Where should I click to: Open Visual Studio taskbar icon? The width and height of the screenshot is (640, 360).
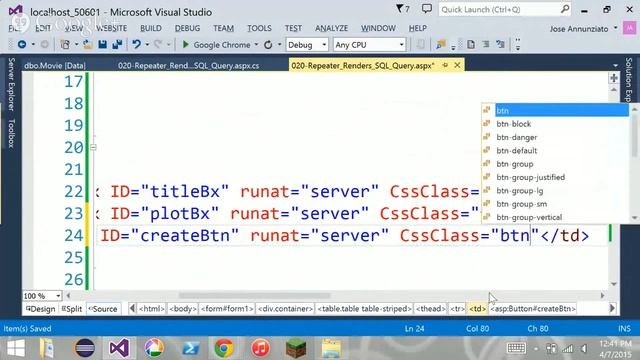click(x=119, y=349)
